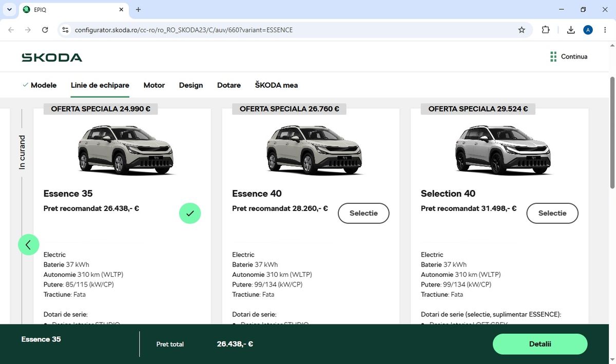
Task: Click the Continua link
Action: [x=574, y=56]
